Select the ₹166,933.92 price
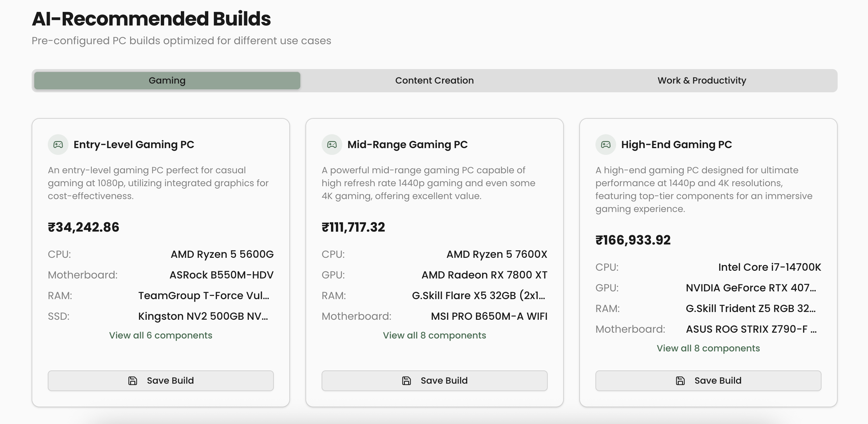The height and width of the screenshot is (424, 868). click(x=633, y=240)
